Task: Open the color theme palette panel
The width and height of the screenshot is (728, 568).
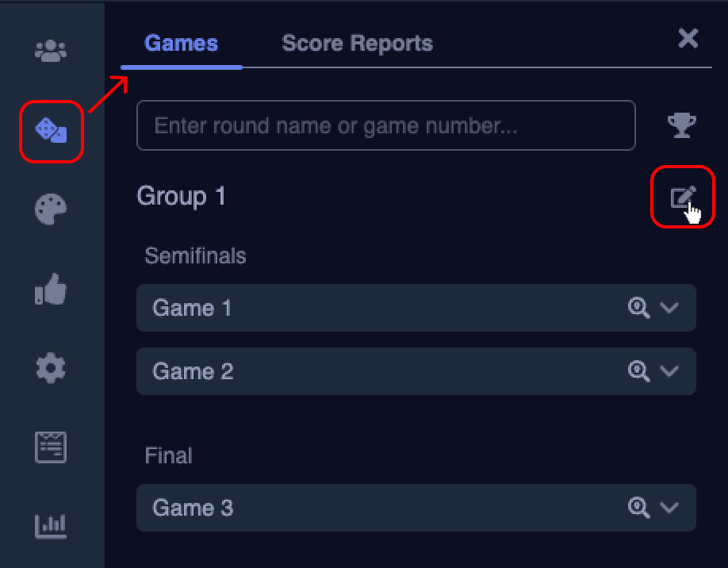Action: coord(51,209)
